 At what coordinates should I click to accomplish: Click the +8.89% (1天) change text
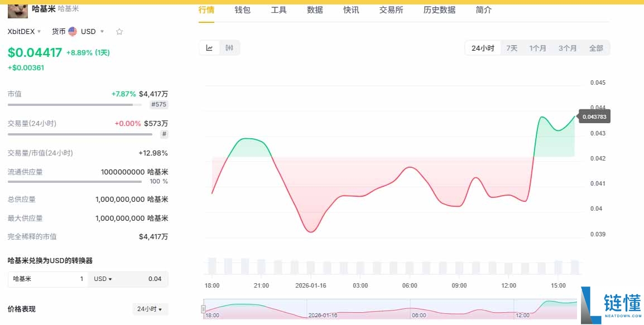88,52
